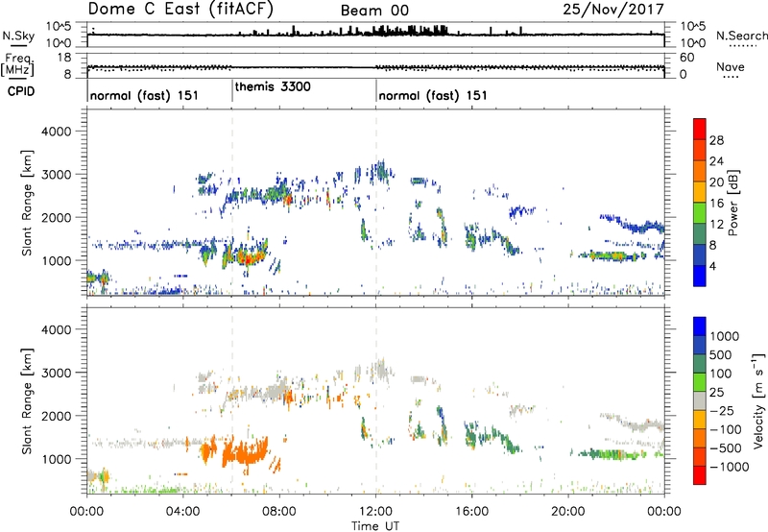Screen dimensions: 768x532
Task: Click the 'Power [dB]' colorbar label
Action: [x=733, y=203]
